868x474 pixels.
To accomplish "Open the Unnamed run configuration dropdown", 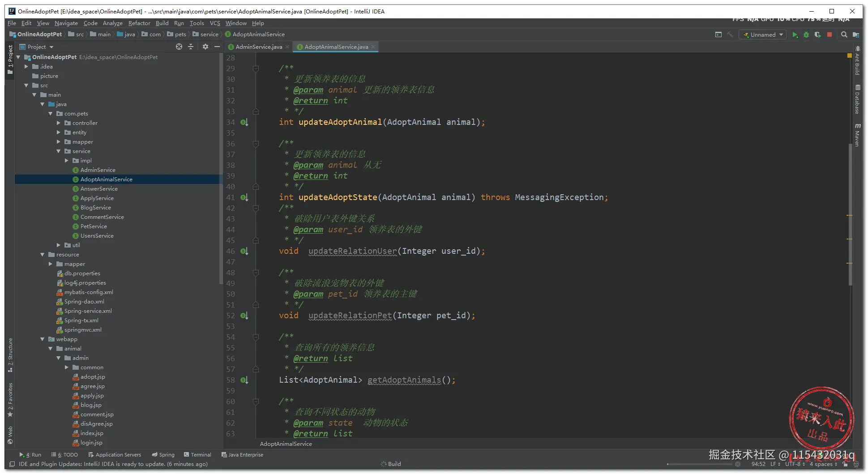I will [762, 34].
